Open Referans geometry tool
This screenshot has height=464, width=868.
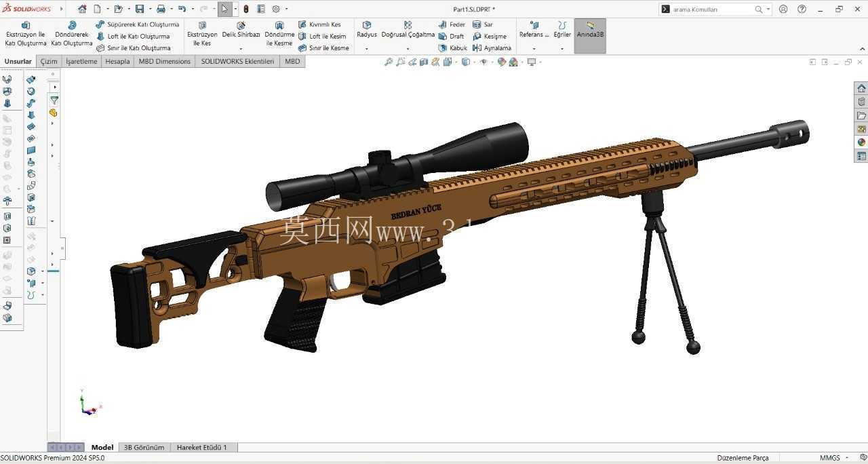pyautogui.click(x=534, y=30)
